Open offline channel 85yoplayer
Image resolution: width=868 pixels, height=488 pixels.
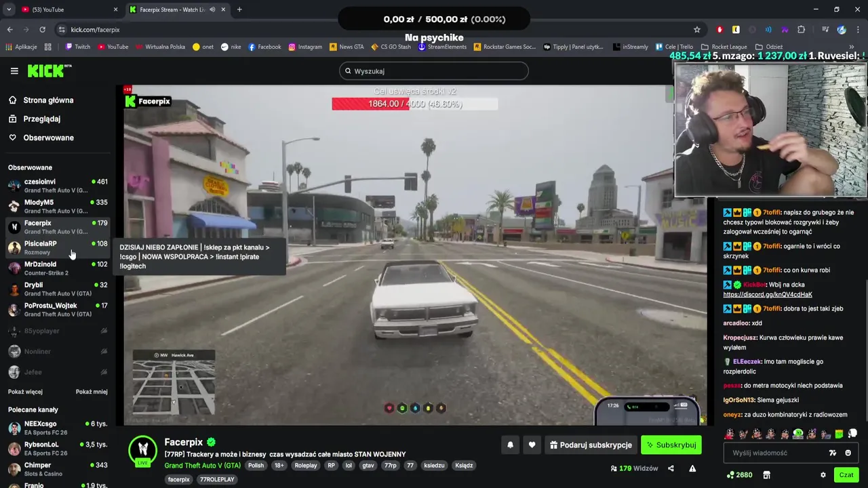pos(58,331)
